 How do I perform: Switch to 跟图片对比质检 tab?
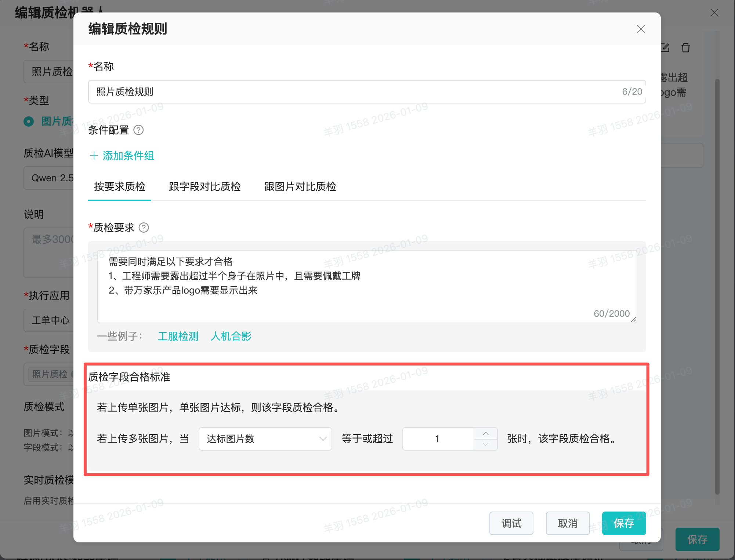300,186
